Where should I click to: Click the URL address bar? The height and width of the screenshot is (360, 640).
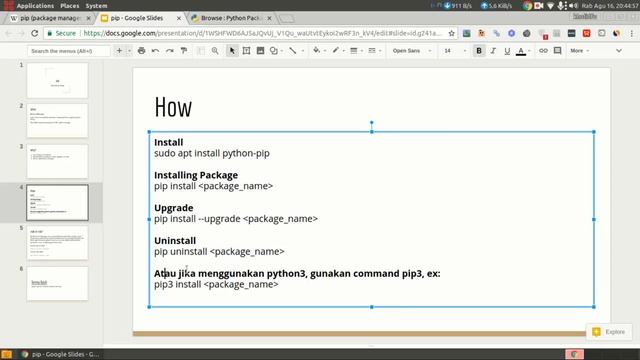point(261,33)
